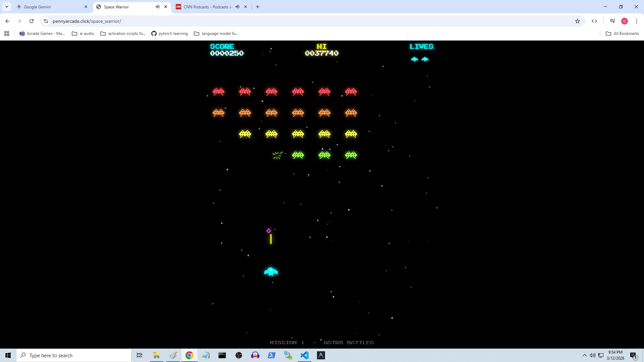Open Notepad from the taskbar
The width and height of the screenshot is (644, 362).
206,355
